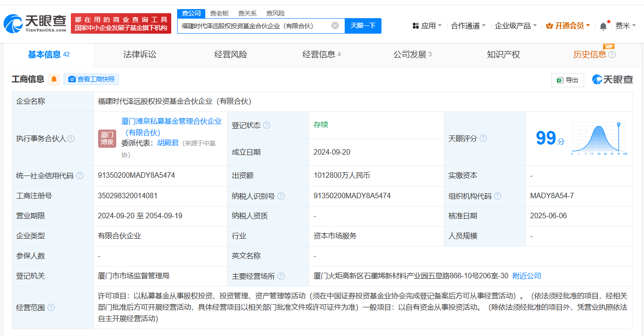
Task: Switch to the 法律诉讼 tab
Action: [139, 55]
